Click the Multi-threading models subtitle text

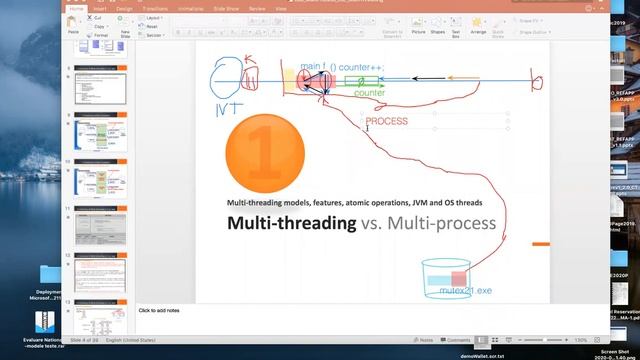click(354, 202)
